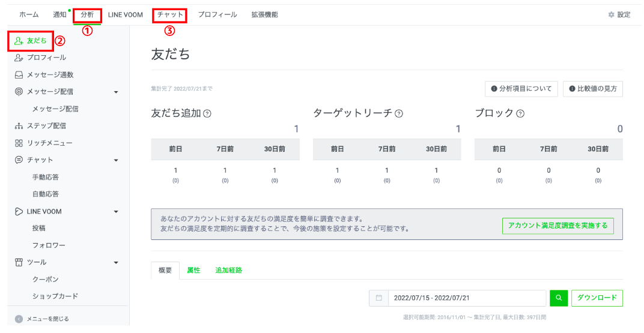The height and width of the screenshot is (333, 644).
Task: Click the green search magnifier button
Action: (x=558, y=298)
